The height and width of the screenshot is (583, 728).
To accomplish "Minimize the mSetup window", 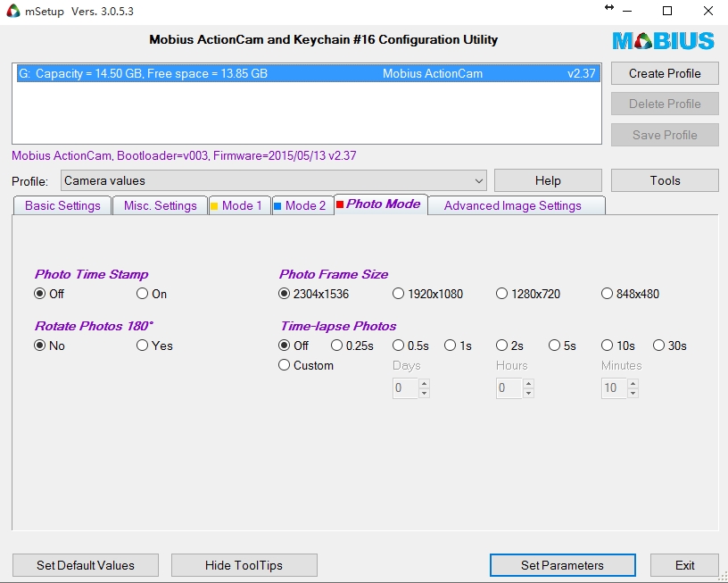I will click(627, 11).
